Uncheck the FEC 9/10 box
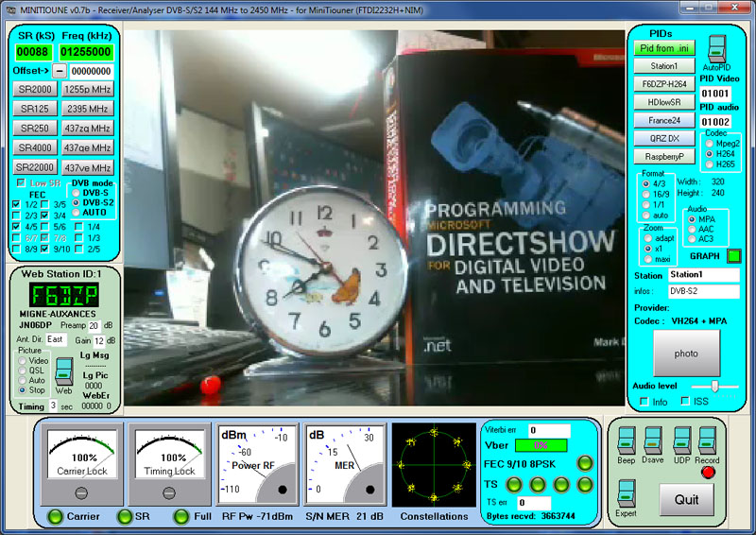Image resolution: width=756 pixels, height=535 pixels. (44, 249)
